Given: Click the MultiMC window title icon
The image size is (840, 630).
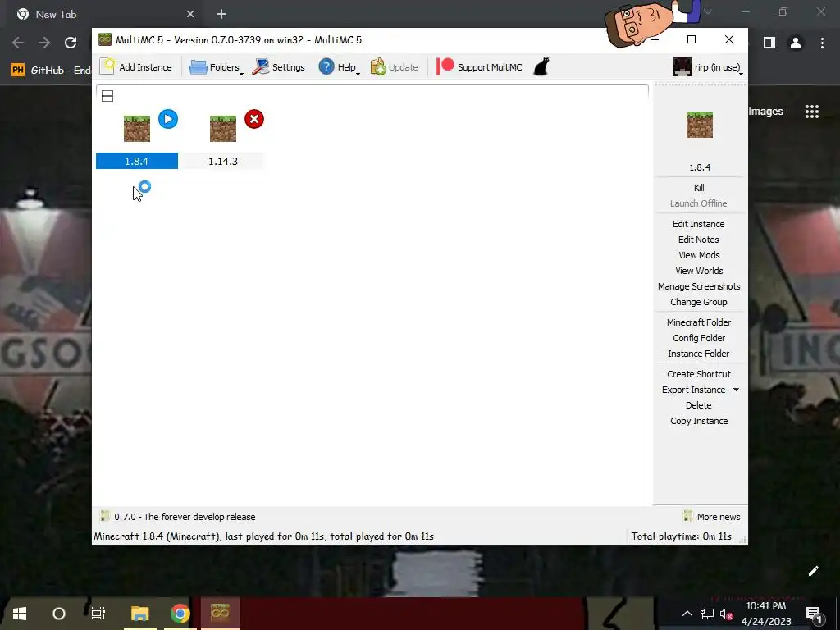Looking at the screenshot, I should tap(105, 39).
